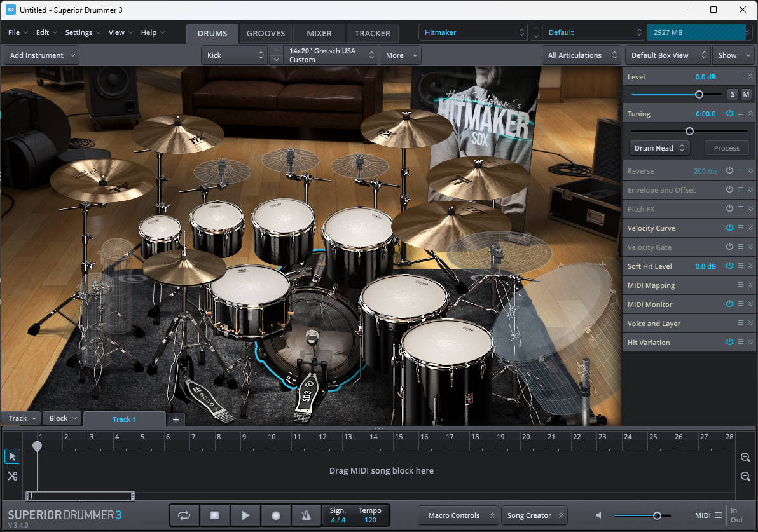Expand the Macro Controls panel
758x532 pixels.
[458, 515]
